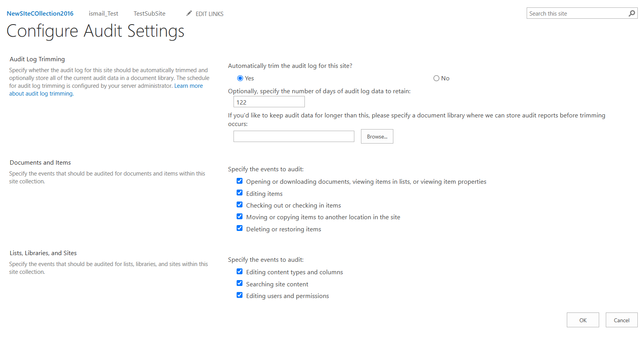Image resolution: width=644 pixels, height=339 pixels.
Task: Cancel the audit settings changes
Action: [x=621, y=320]
